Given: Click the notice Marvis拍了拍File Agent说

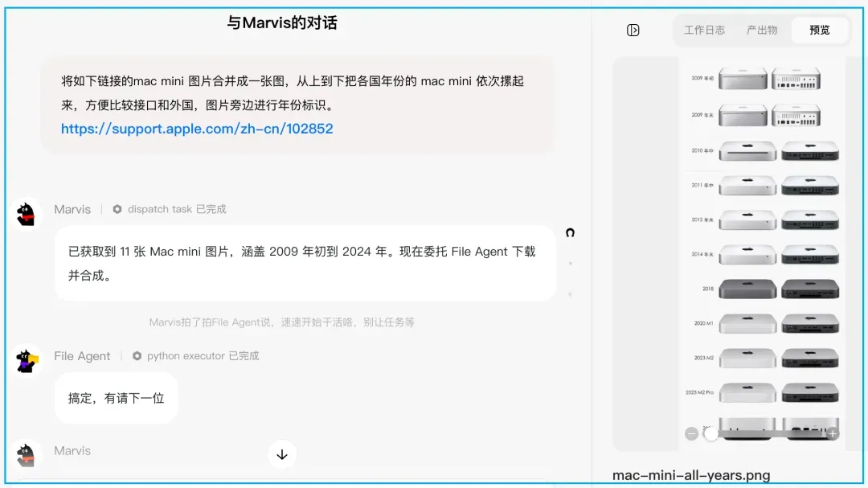Looking at the screenshot, I should click(282, 322).
